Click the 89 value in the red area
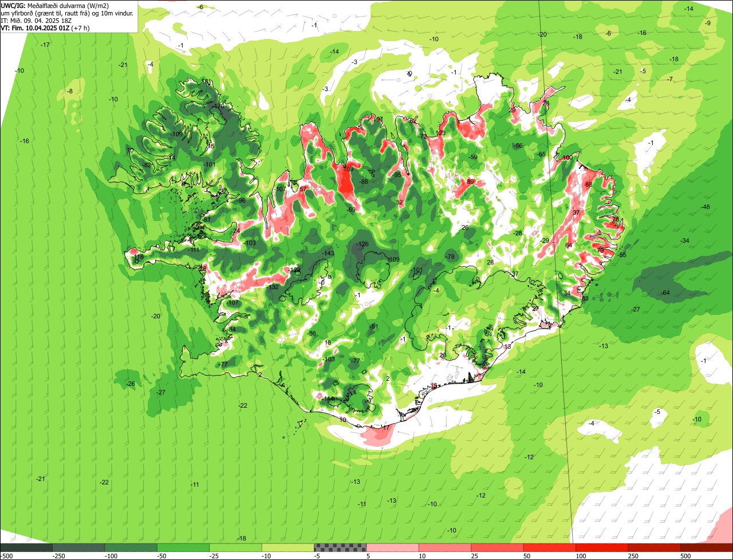Image resolution: width=733 pixels, height=560 pixels. click(470, 182)
